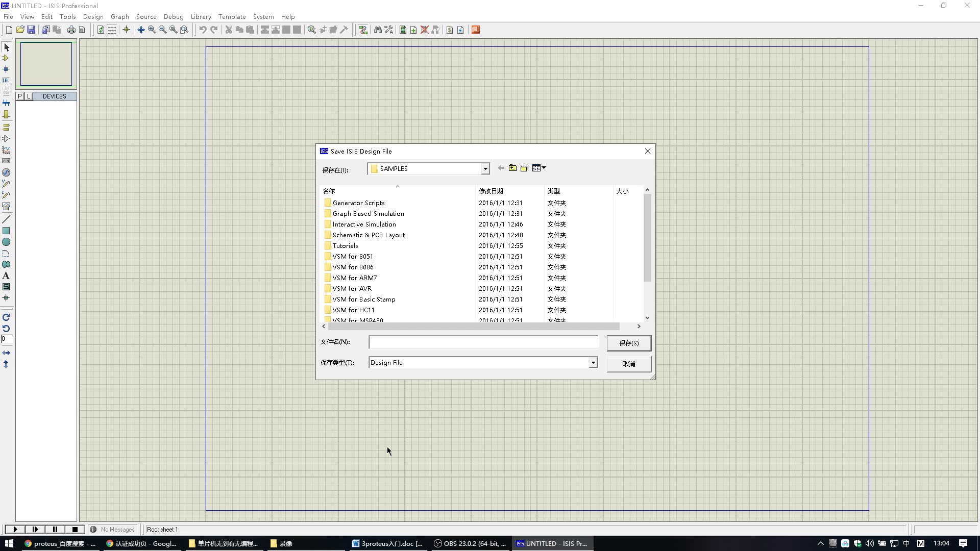
Task: Select the Generator mode tool
Action: coord(6,172)
